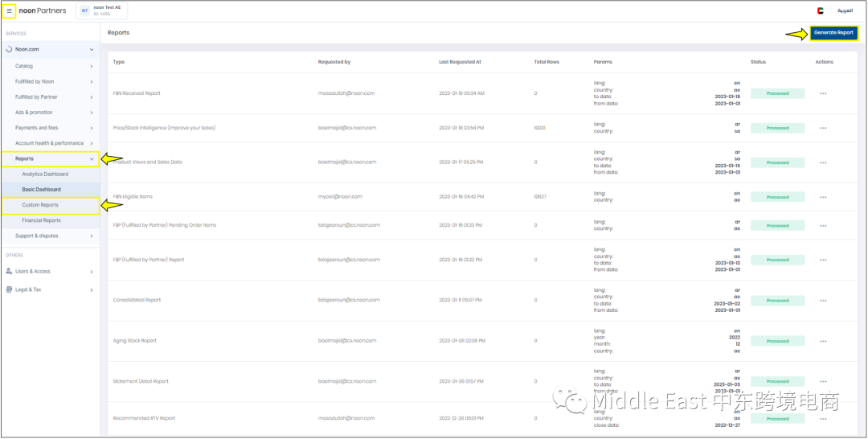Viewport: 868px width, 439px height.
Task: Open actions menu for Aging Stock Report
Action: click(x=823, y=341)
